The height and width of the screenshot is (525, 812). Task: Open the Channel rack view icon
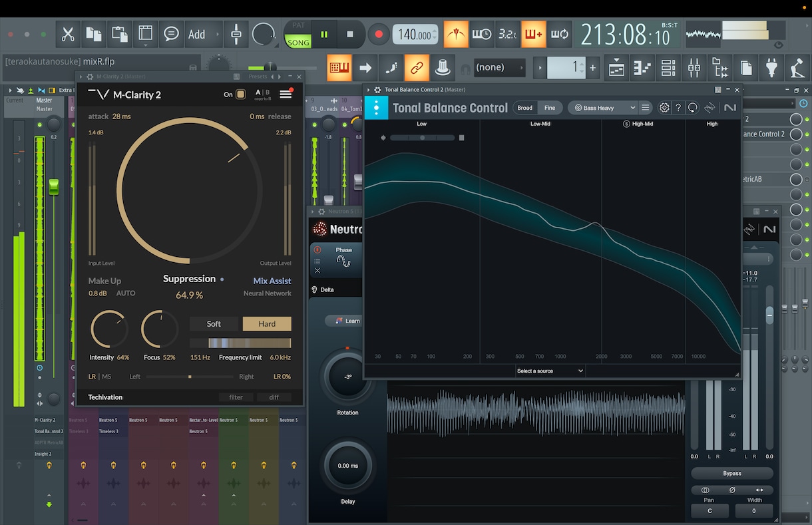point(668,67)
